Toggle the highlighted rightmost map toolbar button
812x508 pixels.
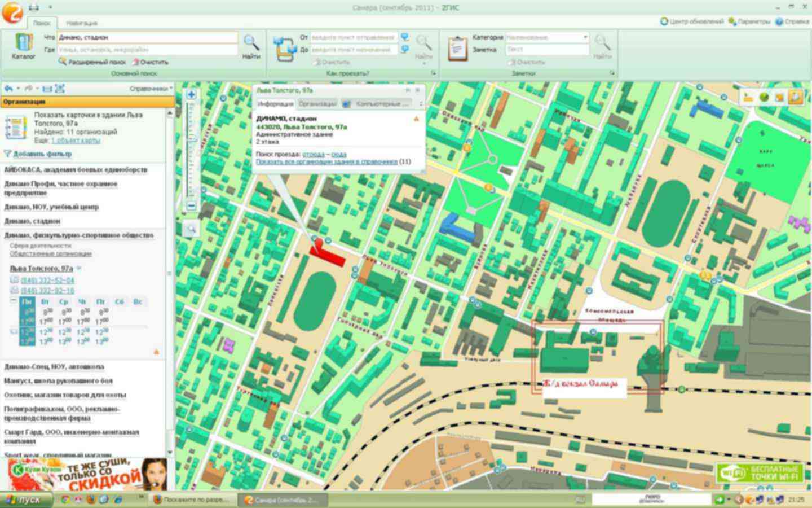796,97
